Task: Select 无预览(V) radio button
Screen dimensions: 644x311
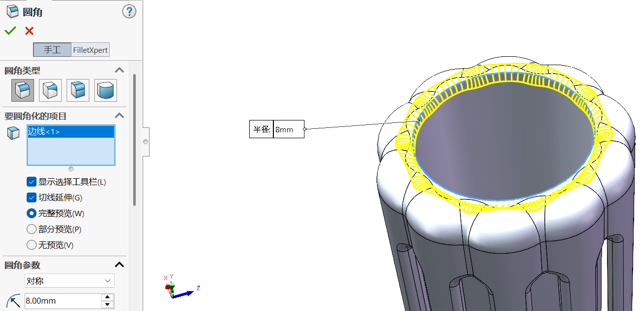Action: point(32,245)
